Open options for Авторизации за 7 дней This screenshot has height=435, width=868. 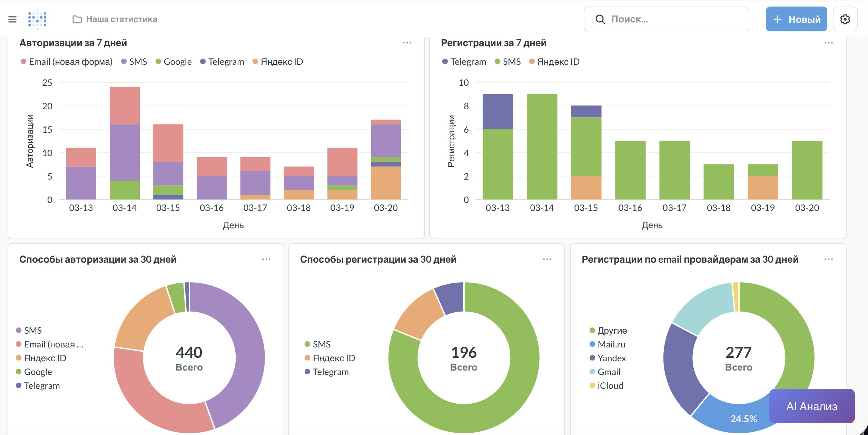[407, 43]
